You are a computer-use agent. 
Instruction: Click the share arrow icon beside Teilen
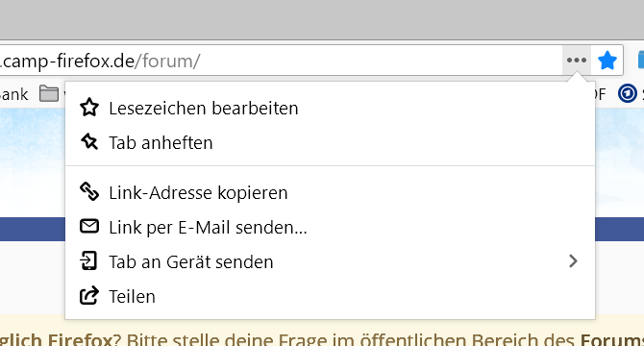(x=89, y=295)
